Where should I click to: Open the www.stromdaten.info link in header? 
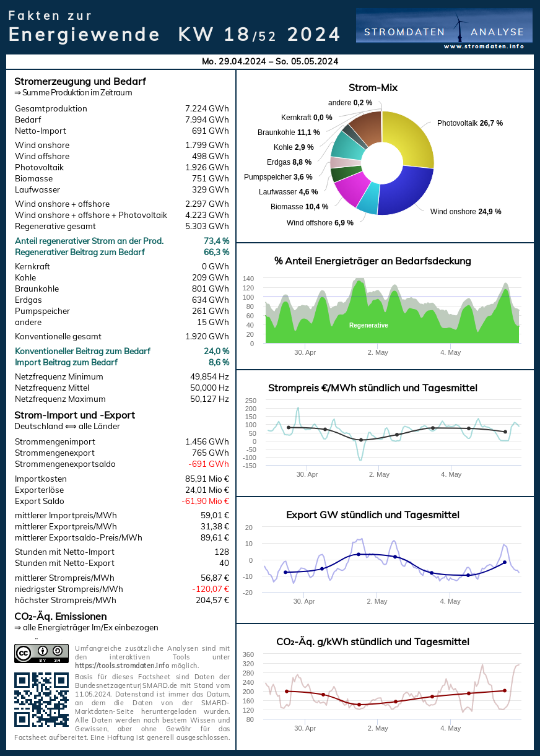(x=484, y=46)
